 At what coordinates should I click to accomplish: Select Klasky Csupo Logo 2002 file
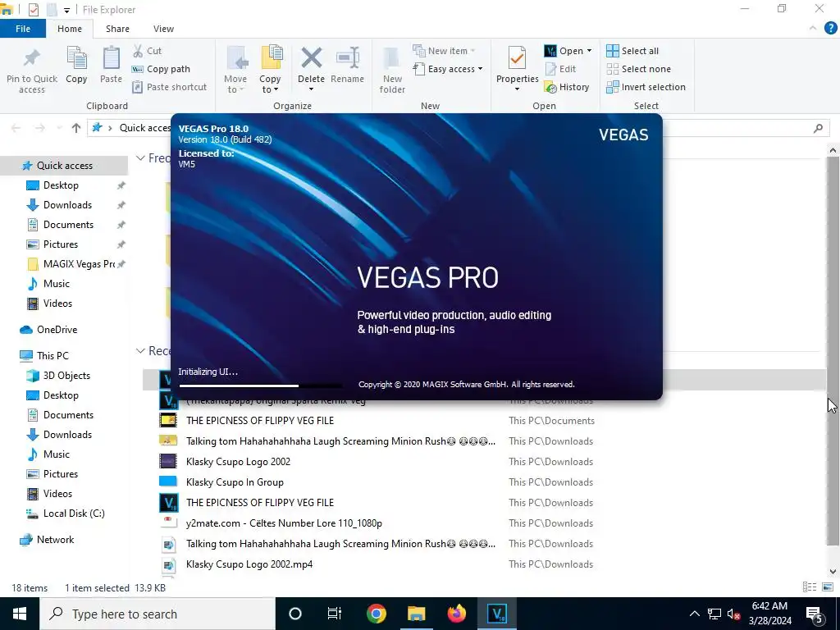[238, 462]
